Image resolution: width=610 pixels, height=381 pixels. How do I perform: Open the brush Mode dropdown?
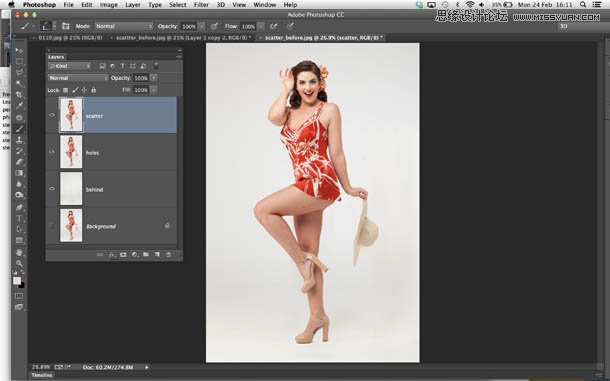[x=124, y=26]
